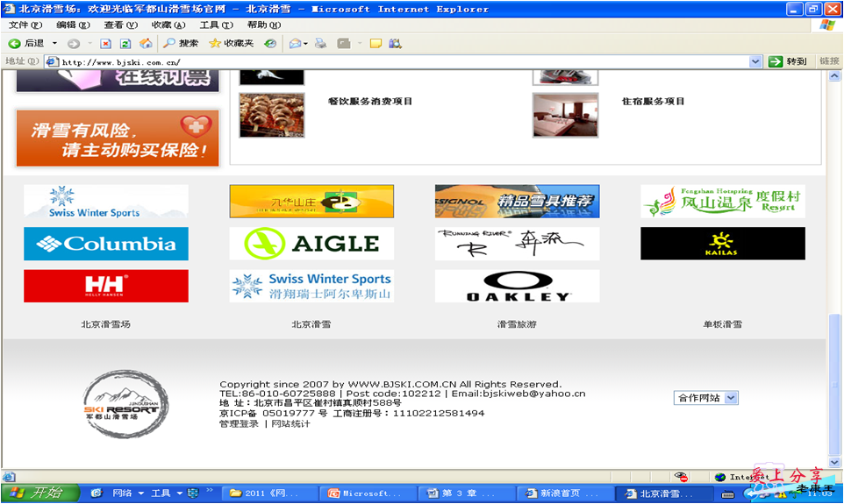Click the History toolbar icon
Image resolution: width=844 pixels, height=504 pixels.
(270, 44)
